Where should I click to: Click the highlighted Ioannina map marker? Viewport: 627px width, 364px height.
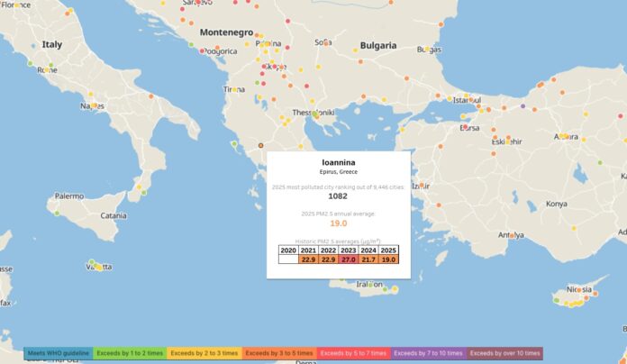(261, 145)
